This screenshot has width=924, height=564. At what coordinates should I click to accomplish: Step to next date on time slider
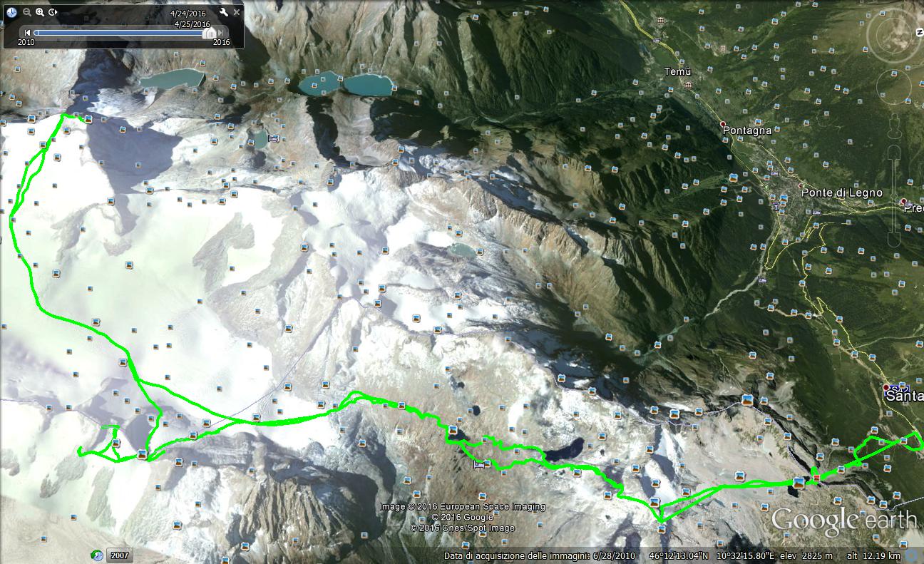222,33
